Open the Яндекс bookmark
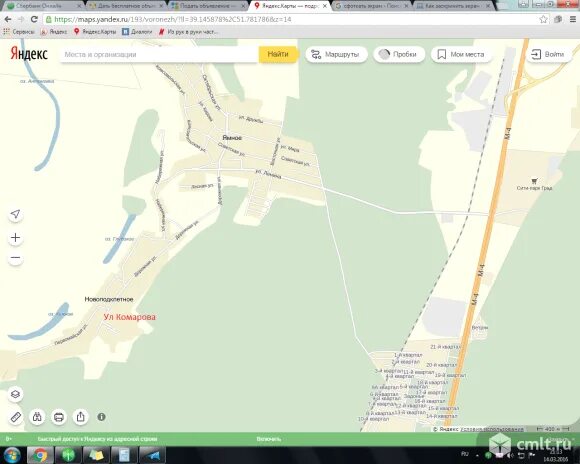 [x=54, y=32]
